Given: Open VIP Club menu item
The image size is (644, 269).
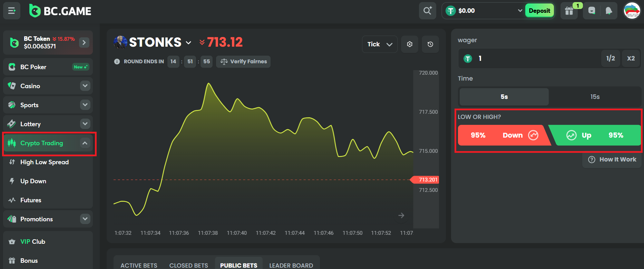Looking at the screenshot, I should point(48,242).
